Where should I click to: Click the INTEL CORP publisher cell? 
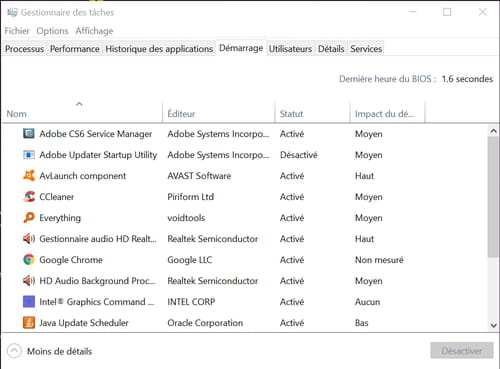(x=191, y=302)
